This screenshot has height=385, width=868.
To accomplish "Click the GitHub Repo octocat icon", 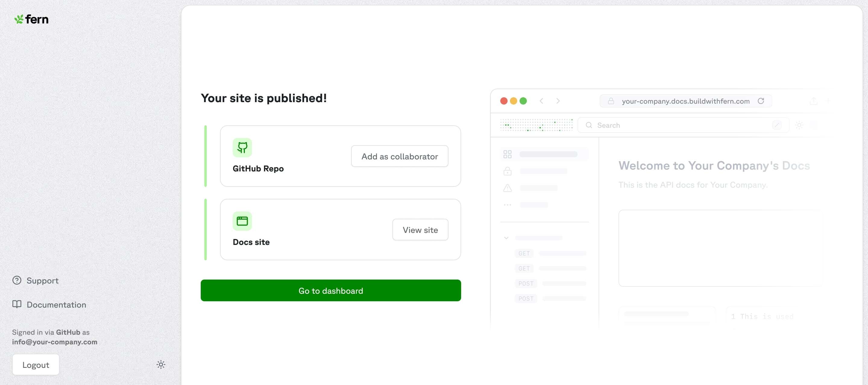I will click(242, 148).
